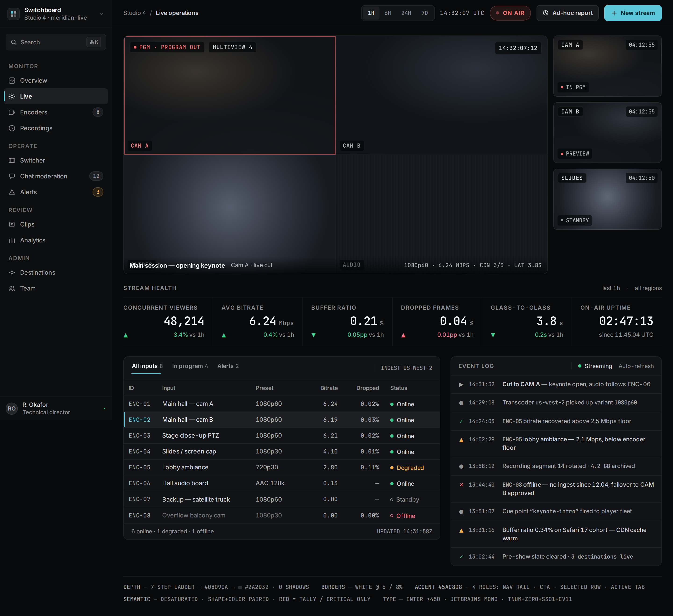Click the New stream button

pyautogui.click(x=633, y=13)
